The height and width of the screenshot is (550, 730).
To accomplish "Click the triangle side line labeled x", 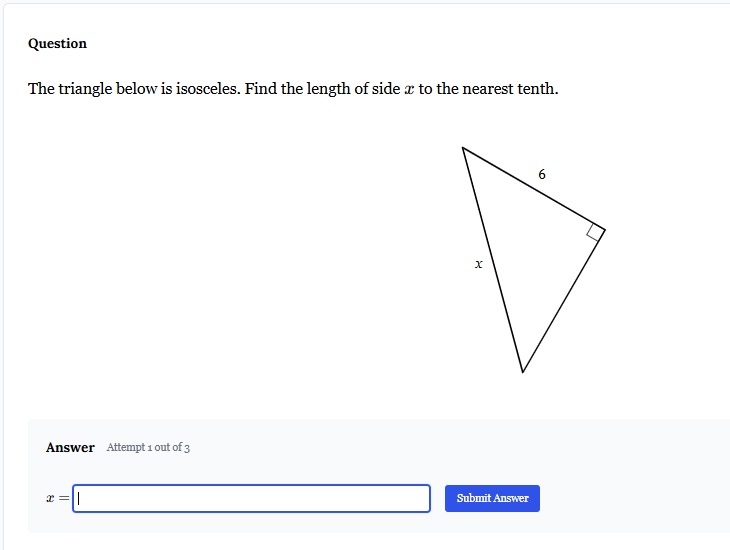I will pos(493,260).
